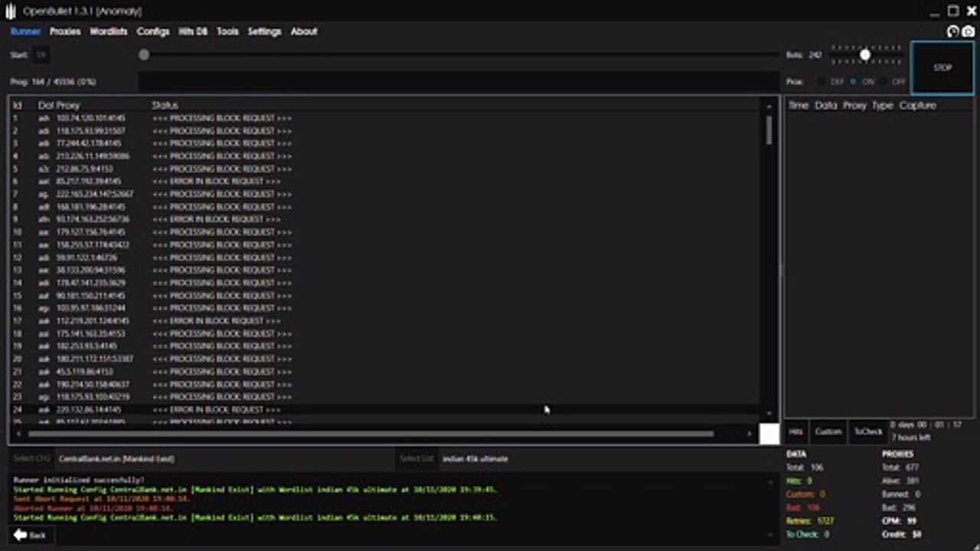This screenshot has width=980, height=551.
Task: Click the '7 hours left' estimate text
Action: pyautogui.click(x=911, y=438)
